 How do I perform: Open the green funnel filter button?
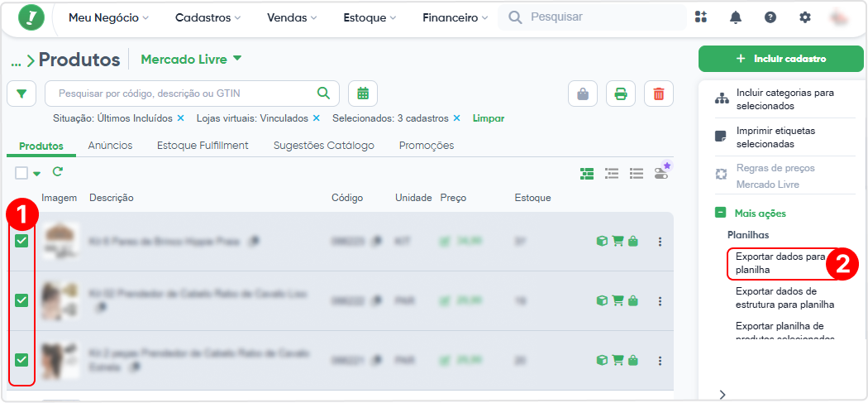(x=21, y=94)
